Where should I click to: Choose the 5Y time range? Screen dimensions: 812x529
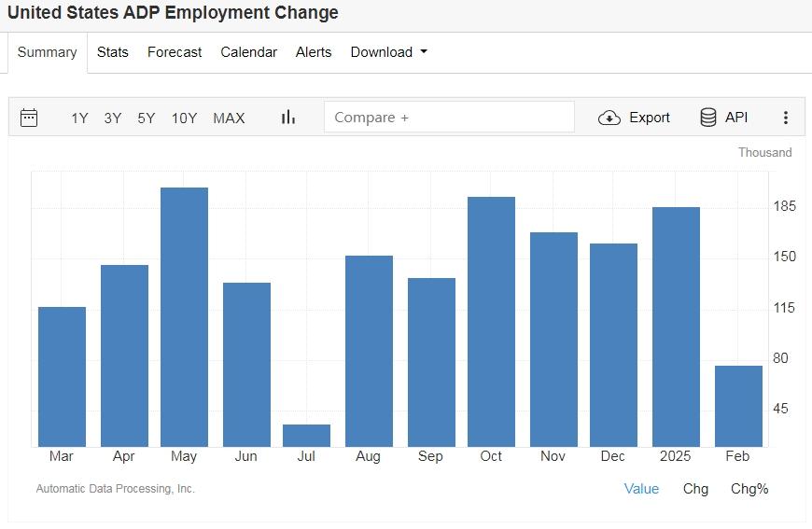[147, 118]
